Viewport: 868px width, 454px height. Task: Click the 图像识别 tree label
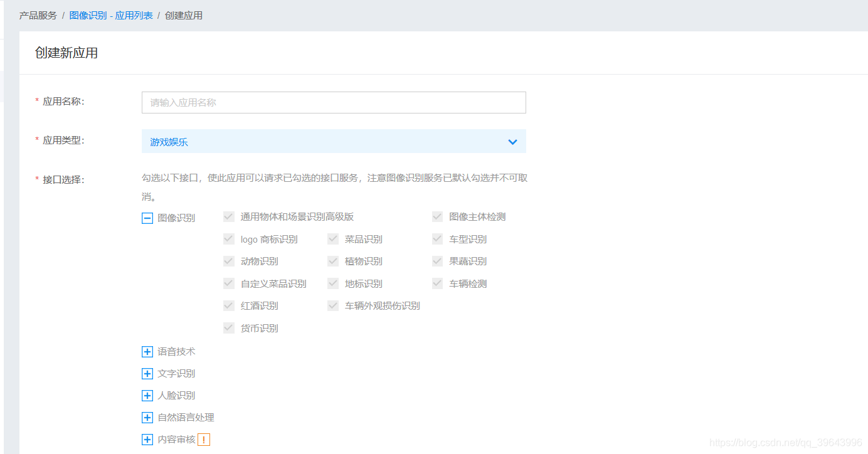[176, 218]
